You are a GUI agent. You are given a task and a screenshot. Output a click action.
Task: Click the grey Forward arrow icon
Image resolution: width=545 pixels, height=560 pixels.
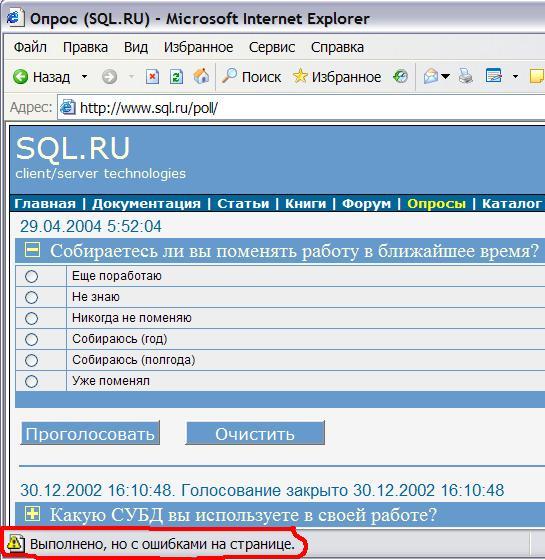click(109, 77)
